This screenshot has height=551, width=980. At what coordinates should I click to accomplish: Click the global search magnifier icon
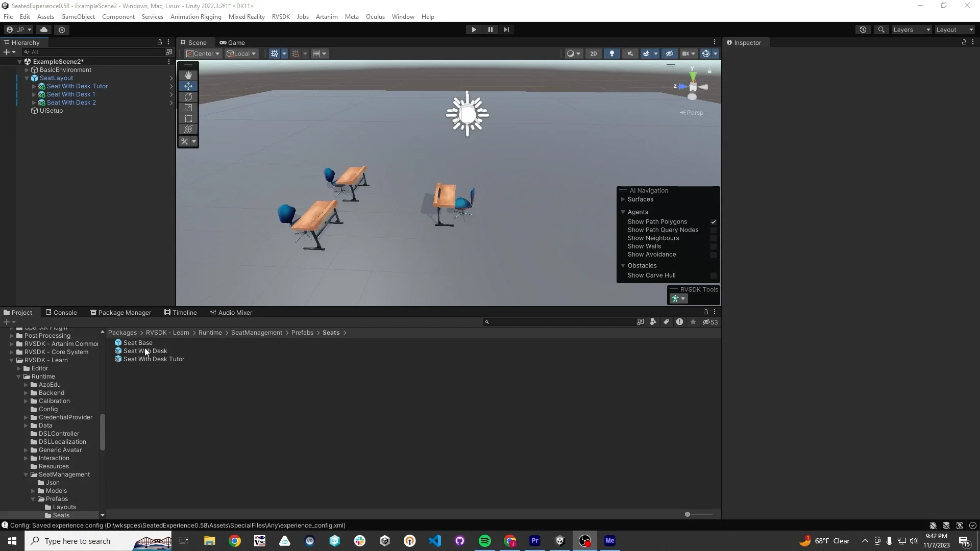coord(881,30)
